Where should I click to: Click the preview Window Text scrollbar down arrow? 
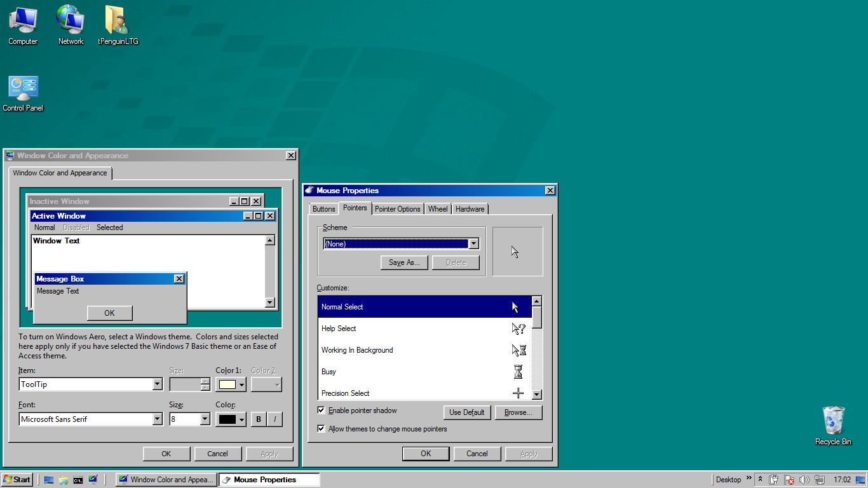(270, 303)
